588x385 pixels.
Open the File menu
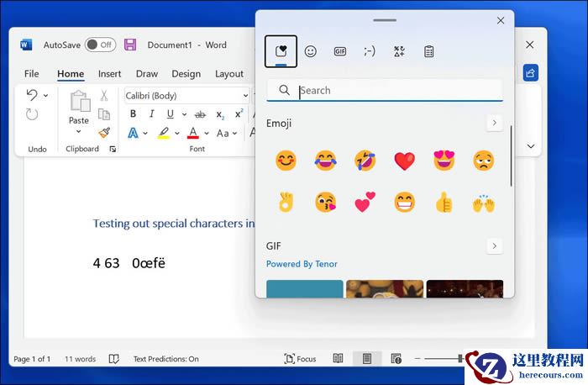click(x=32, y=74)
